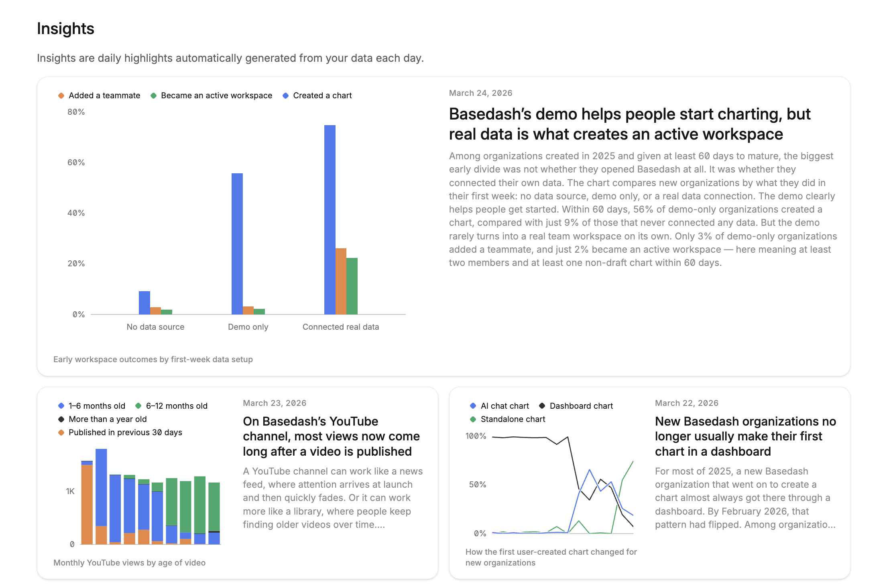Click the blue "AI chat chart" legend dot
887x588 pixels.
pyautogui.click(x=473, y=406)
